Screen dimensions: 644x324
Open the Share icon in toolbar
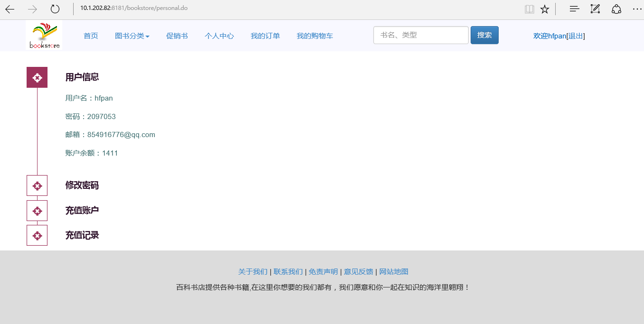(x=616, y=9)
